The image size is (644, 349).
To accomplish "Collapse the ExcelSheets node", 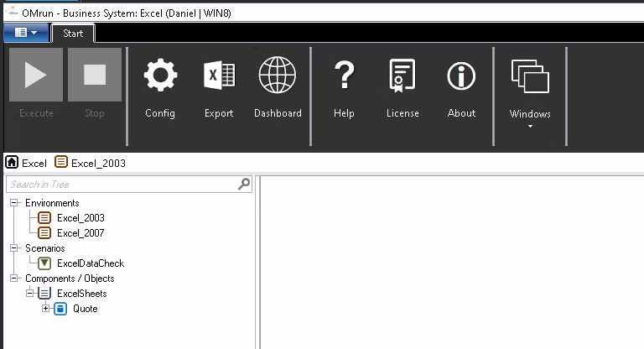I will [x=29, y=293].
